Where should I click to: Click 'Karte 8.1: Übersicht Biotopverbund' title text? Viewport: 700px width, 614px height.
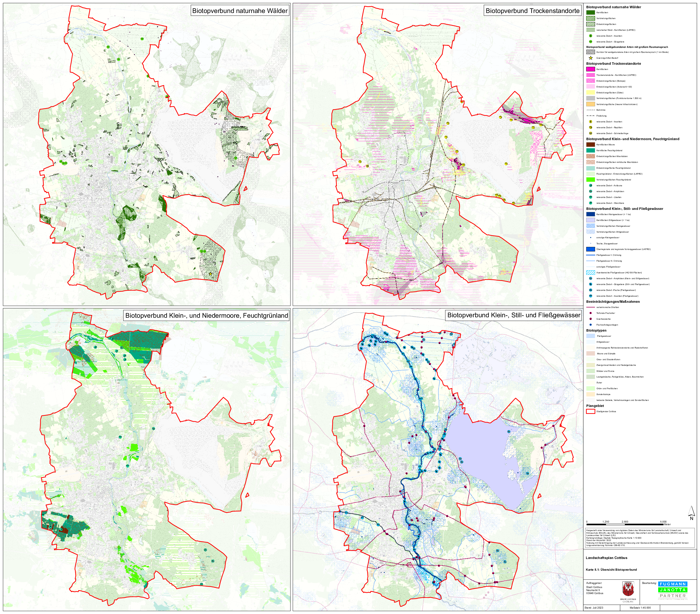click(611, 569)
